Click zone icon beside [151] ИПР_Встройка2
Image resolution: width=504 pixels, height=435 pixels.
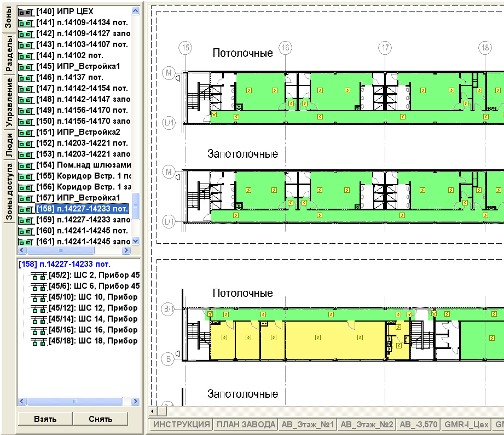coord(26,132)
